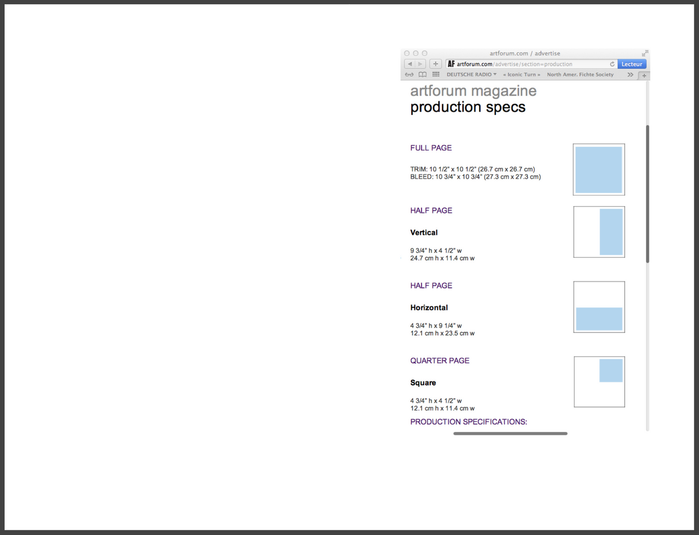This screenshot has height=535, width=699.
Task: Go back with the Safari back arrow
Action: [410, 64]
